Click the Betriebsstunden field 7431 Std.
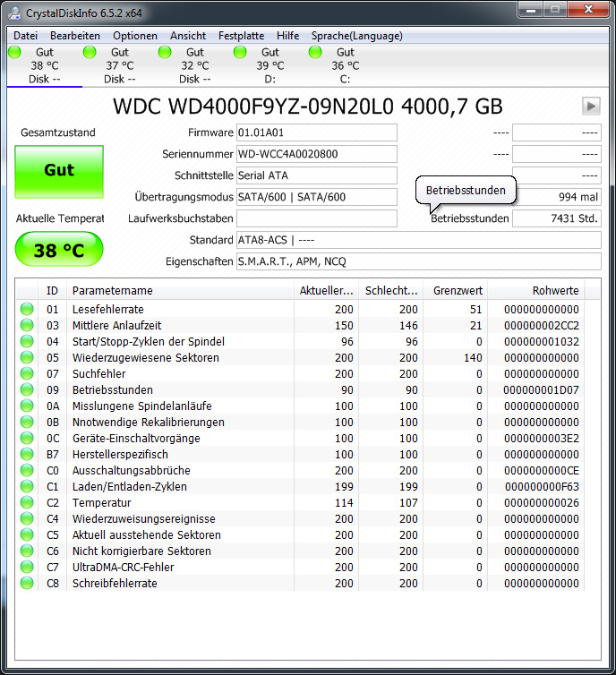 [x=557, y=218]
